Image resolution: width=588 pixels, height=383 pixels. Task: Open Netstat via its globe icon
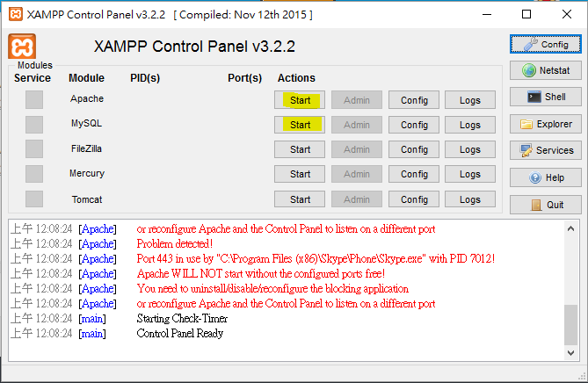545,70
